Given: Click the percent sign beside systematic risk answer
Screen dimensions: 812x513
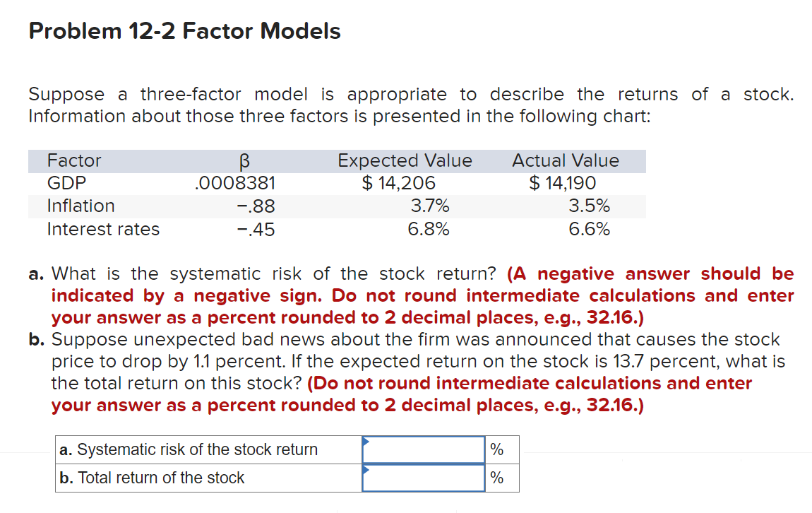Looking at the screenshot, I should 496,449.
